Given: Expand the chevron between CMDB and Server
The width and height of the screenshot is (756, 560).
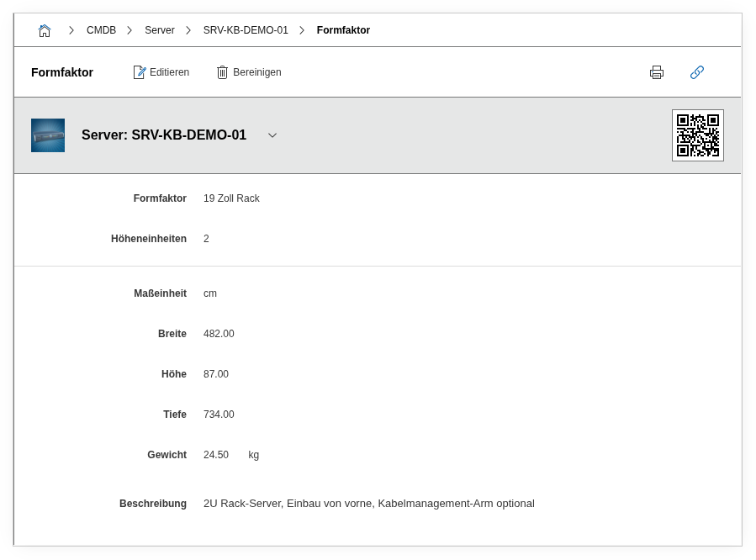Looking at the screenshot, I should coord(130,30).
